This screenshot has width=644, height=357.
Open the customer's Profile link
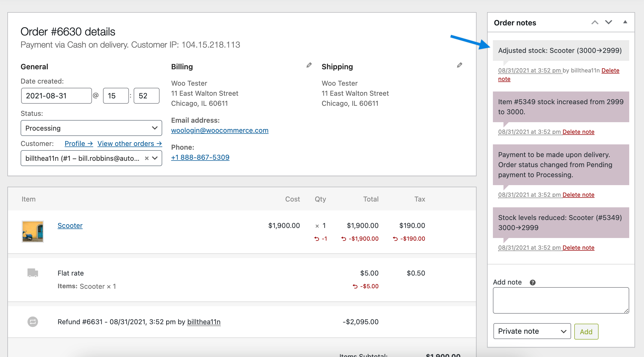[x=78, y=143]
